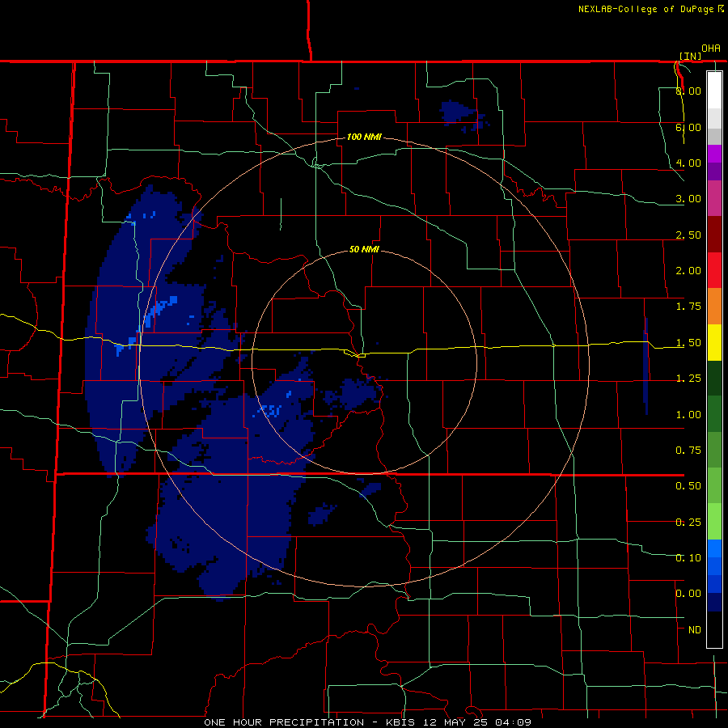
Task: Select the yellow legend swatch
Action: click(714, 342)
